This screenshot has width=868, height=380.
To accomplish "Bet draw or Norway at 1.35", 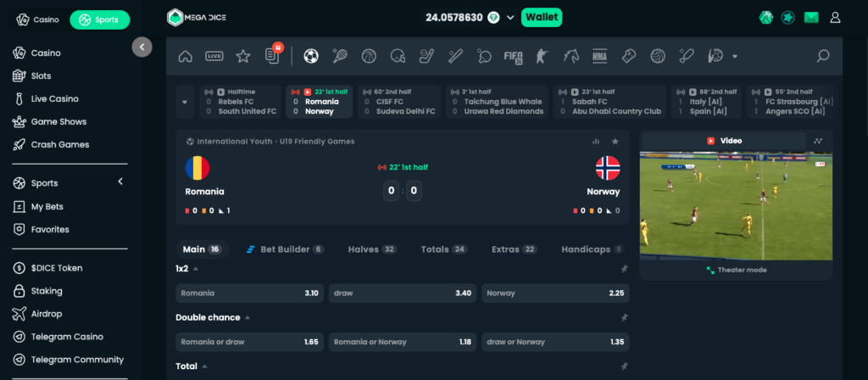I will coord(555,342).
